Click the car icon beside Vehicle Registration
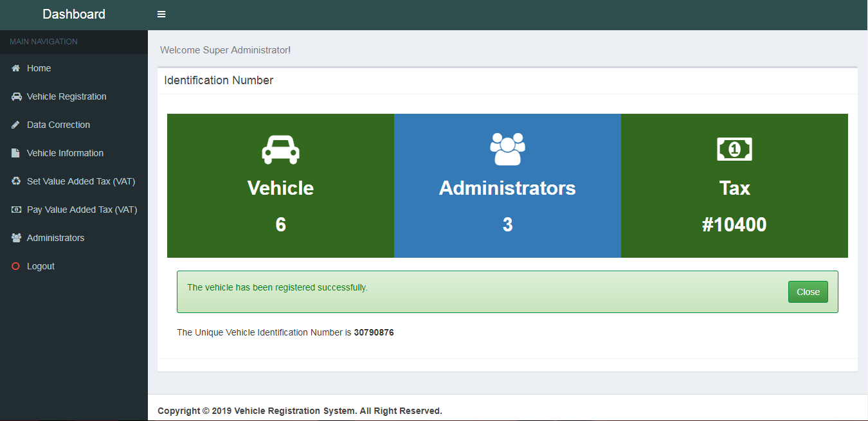This screenshot has width=868, height=421. click(15, 96)
